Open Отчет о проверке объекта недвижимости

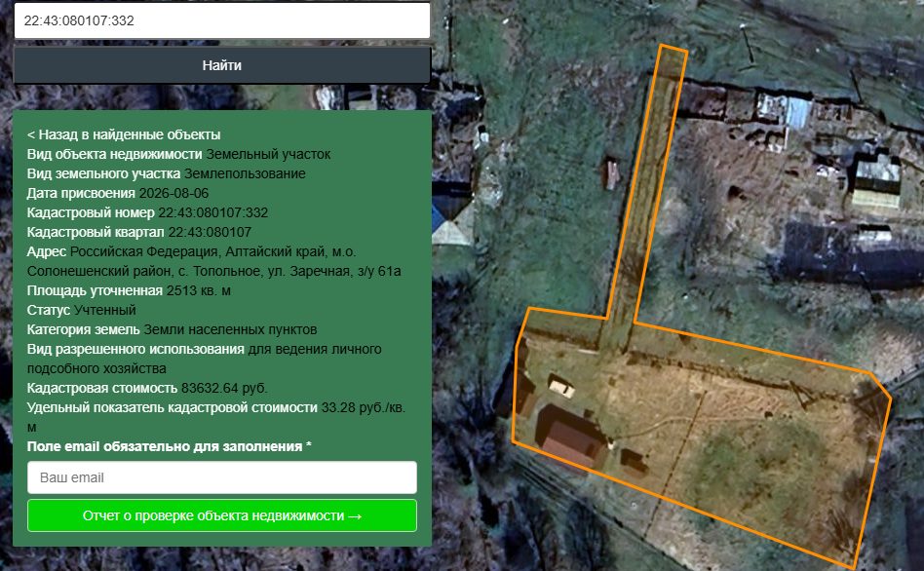tap(222, 515)
